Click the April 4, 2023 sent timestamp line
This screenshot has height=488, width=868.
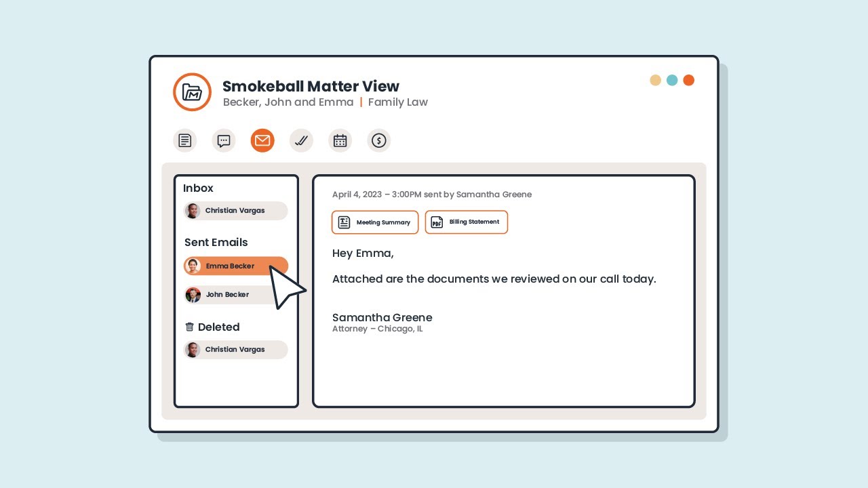[x=432, y=195]
